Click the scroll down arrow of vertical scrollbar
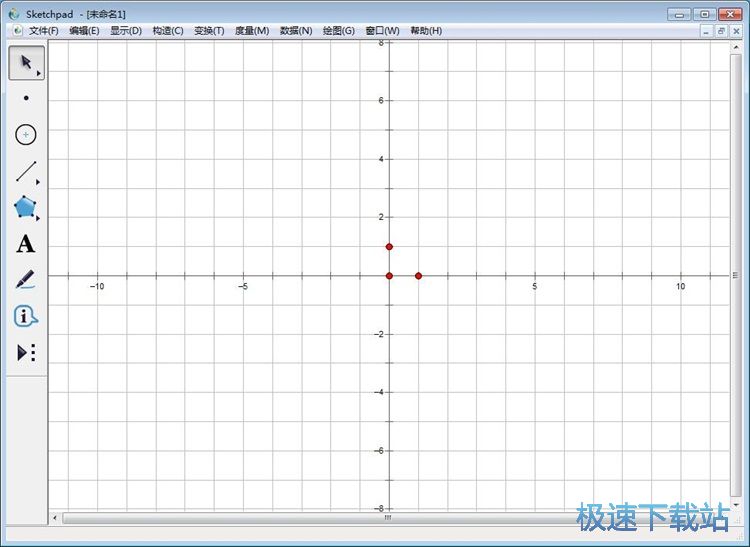 click(x=736, y=503)
